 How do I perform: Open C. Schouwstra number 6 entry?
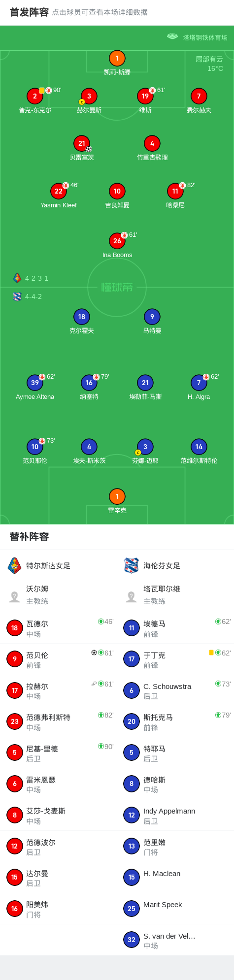pos(175,690)
